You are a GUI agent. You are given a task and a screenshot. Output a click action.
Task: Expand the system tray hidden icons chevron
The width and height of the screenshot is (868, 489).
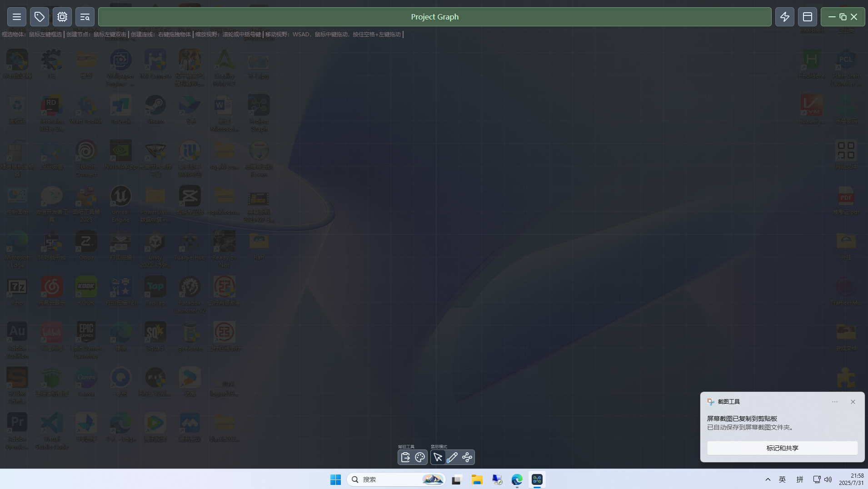[768, 479]
